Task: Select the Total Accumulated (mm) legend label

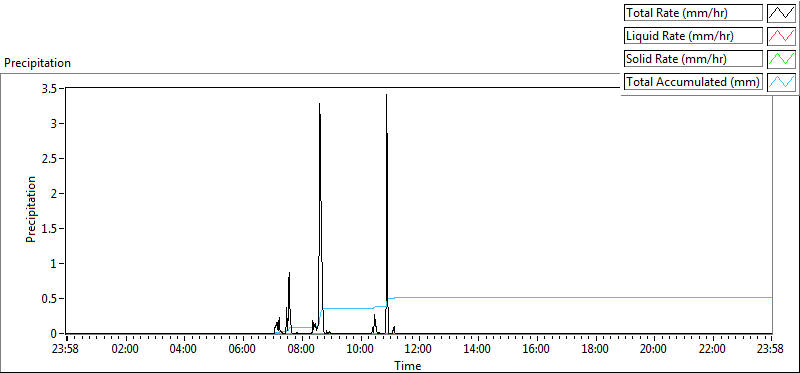Action: pyautogui.click(x=693, y=82)
